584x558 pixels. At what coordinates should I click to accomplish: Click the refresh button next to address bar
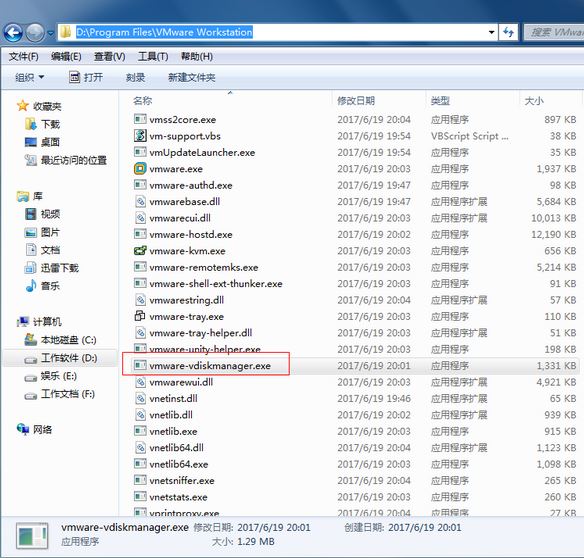509,32
